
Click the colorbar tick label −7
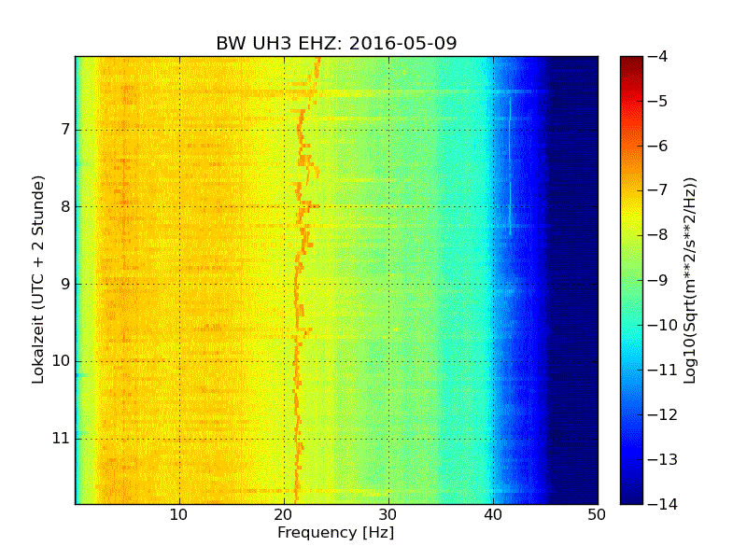[x=657, y=190]
